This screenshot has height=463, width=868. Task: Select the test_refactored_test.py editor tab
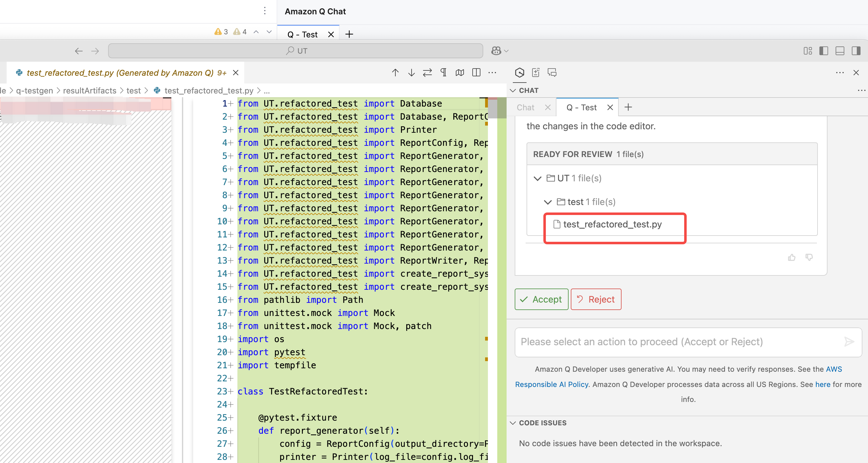pyautogui.click(x=120, y=73)
